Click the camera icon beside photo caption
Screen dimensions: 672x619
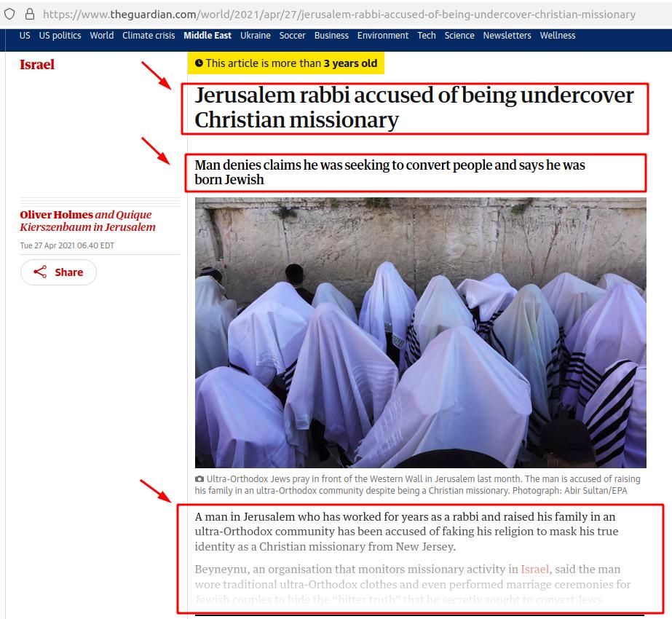click(199, 479)
